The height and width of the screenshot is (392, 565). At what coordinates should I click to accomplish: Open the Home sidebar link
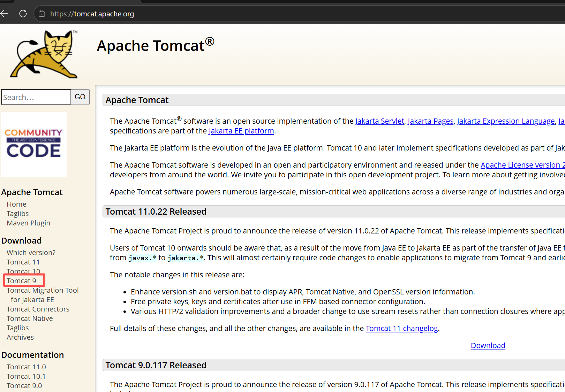pyautogui.click(x=16, y=204)
